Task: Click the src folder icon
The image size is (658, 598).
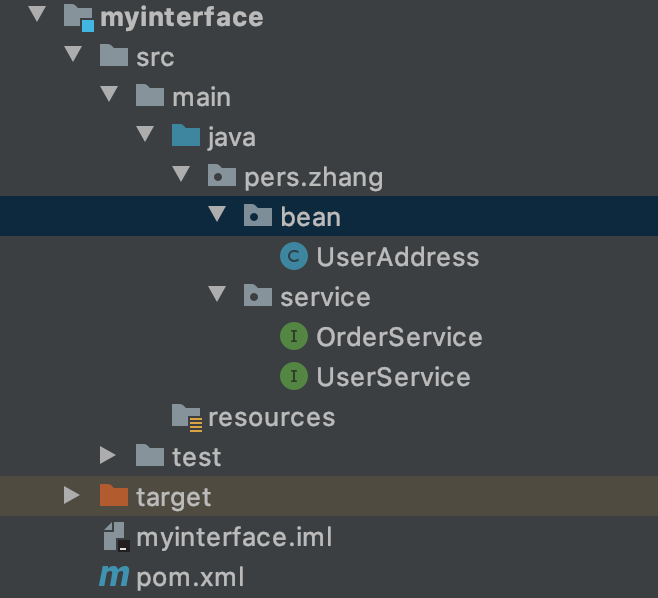Action: coord(114,55)
